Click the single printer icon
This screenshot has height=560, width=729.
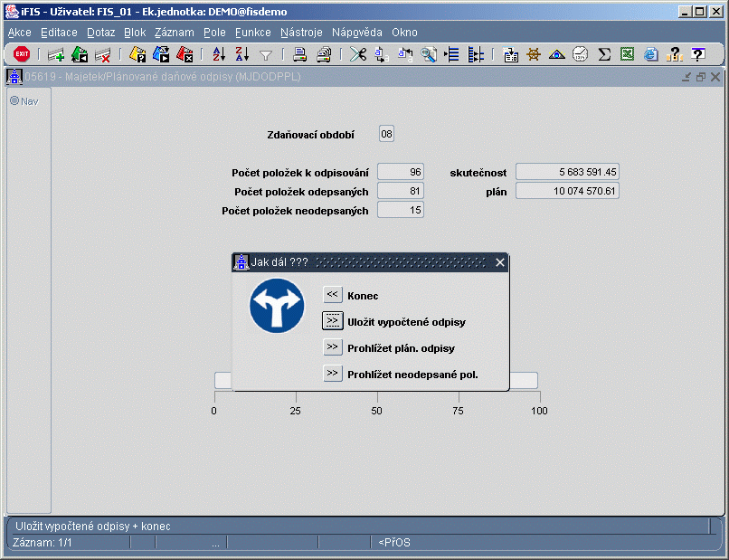[x=300, y=55]
